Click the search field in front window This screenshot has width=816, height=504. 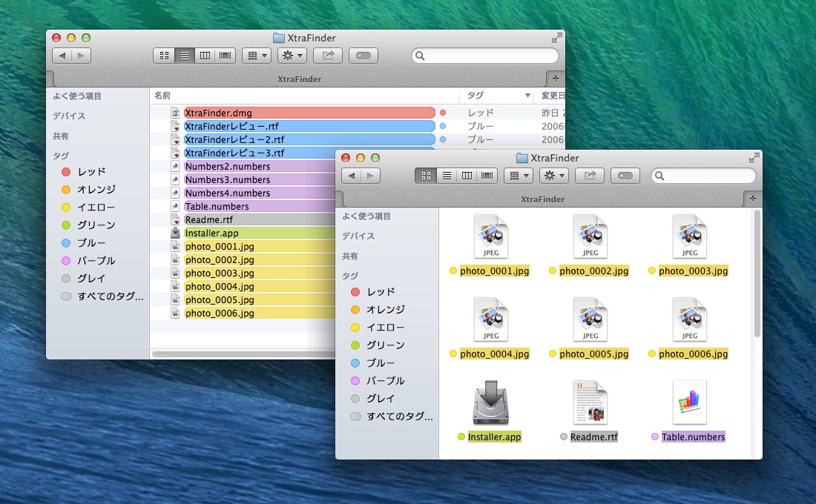point(703,176)
